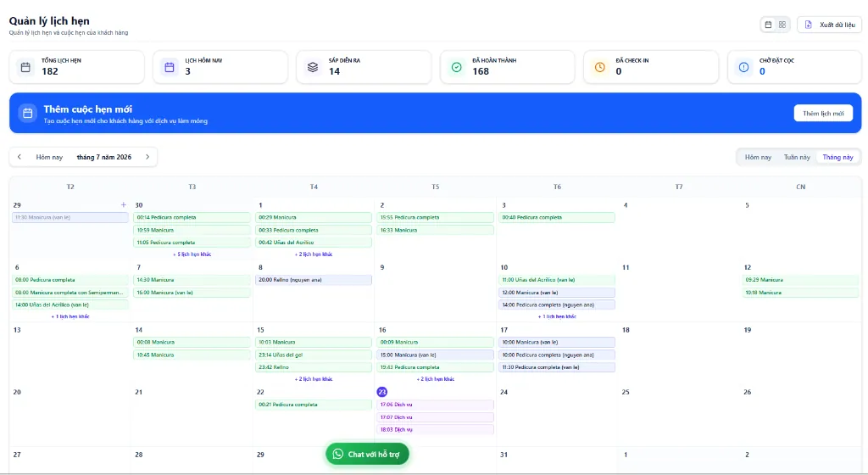Go to previous month arrow
Image resolution: width=868 pixels, height=475 pixels.
pos(19,157)
